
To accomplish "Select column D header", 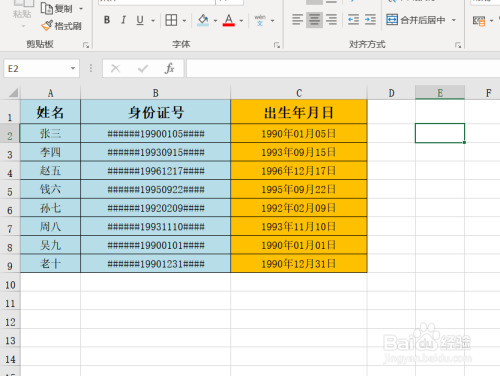I will click(x=391, y=93).
